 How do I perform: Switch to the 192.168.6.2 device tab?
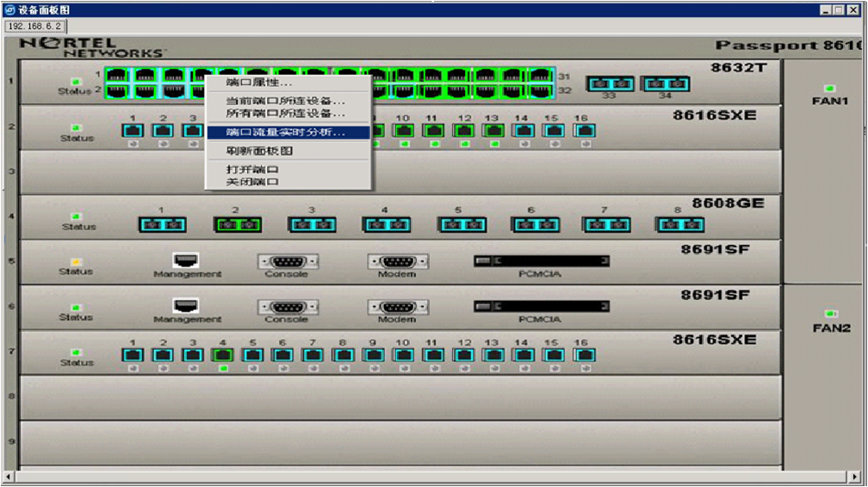(x=34, y=26)
